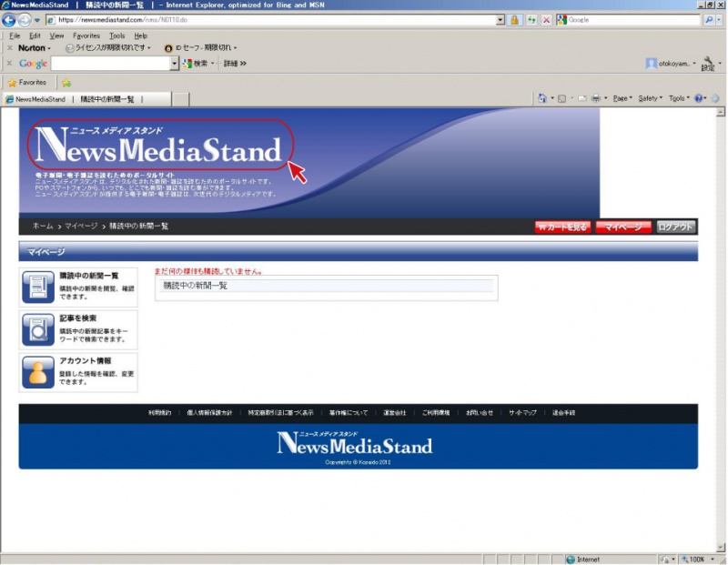Click the Favorites star button
This screenshot has width=728, height=565.
click(27, 83)
